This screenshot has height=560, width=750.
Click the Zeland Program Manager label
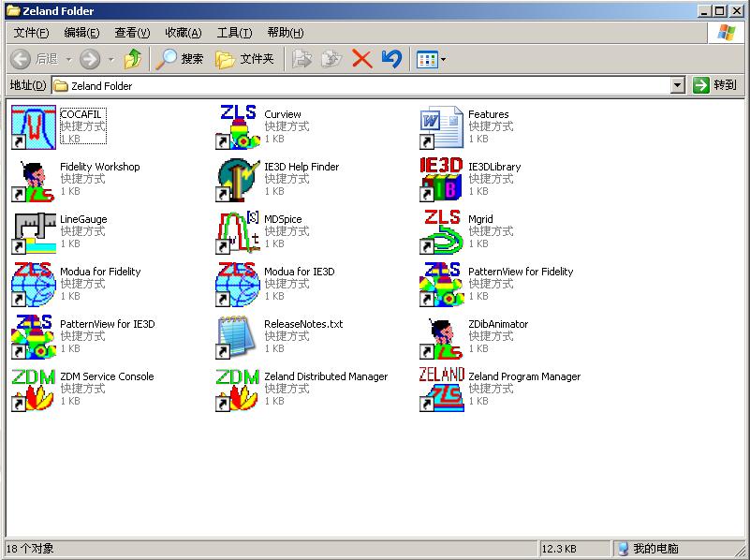tap(524, 376)
